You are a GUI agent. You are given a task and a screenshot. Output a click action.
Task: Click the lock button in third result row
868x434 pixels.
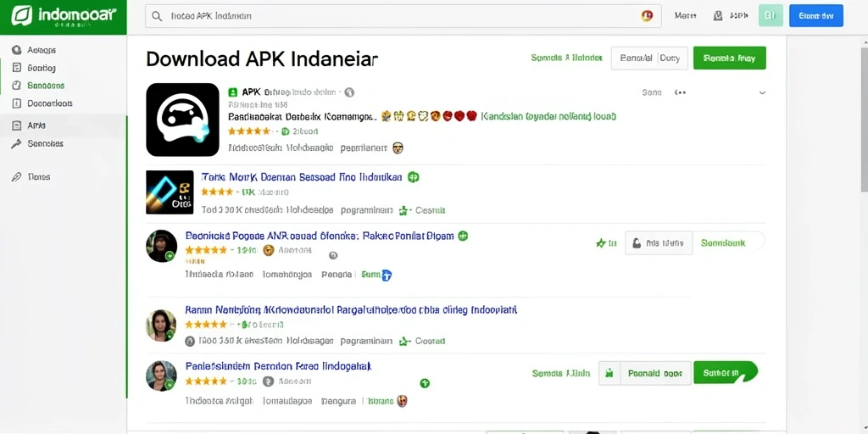[659, 242]
